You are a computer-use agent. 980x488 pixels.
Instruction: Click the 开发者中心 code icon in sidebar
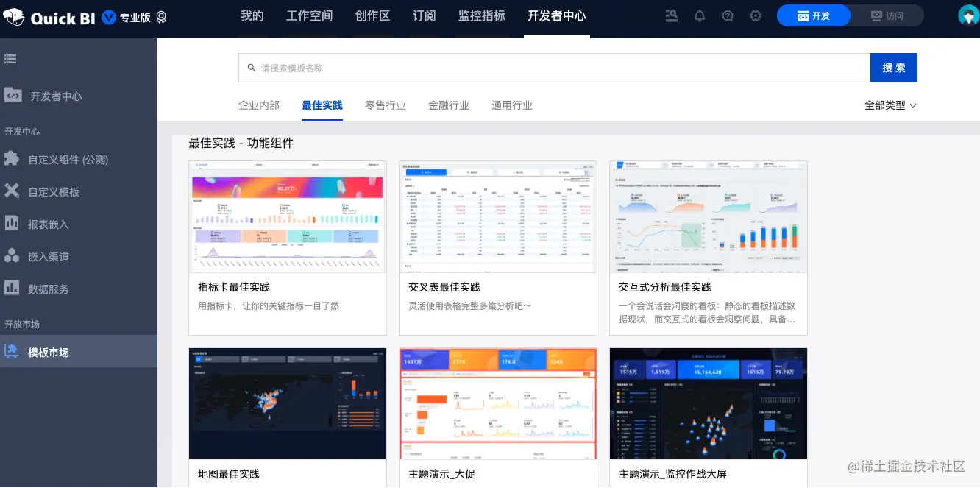point(13,95)
